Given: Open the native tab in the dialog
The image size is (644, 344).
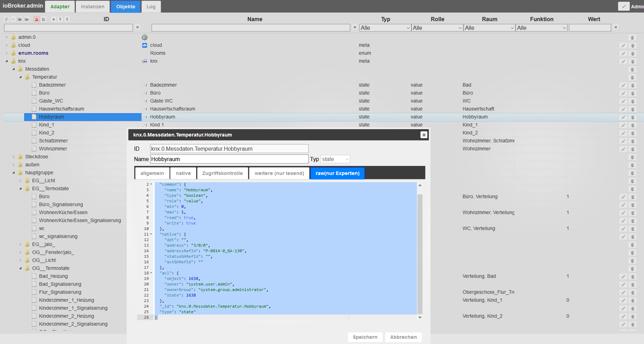Looking at the screenshot, I should coord(183,173).
